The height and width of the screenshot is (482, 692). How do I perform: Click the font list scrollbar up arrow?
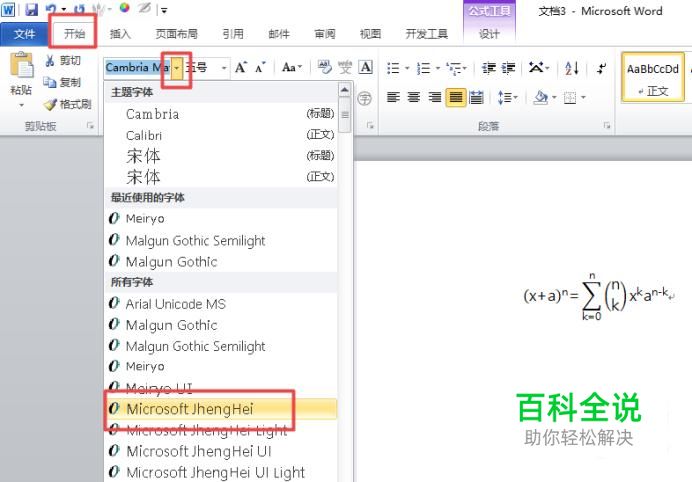click(345, 90)
